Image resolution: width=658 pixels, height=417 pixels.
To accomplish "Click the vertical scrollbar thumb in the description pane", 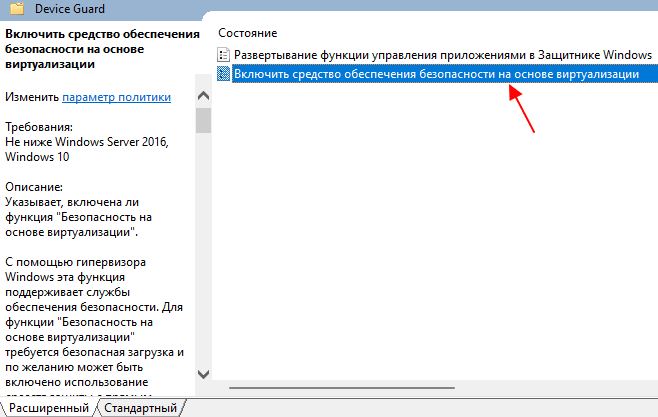I will pyautogui.click(x=204, y=120).
